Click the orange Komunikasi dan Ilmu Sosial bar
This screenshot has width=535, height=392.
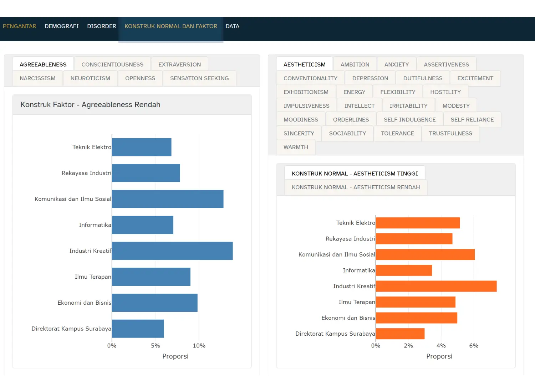425,254
